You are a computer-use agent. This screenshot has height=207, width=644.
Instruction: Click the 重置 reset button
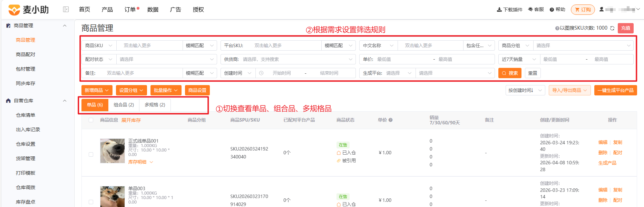coord(533,73)
